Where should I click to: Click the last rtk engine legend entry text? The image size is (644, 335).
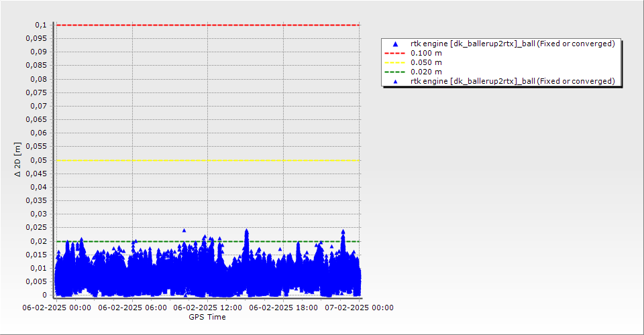(513, 81)
